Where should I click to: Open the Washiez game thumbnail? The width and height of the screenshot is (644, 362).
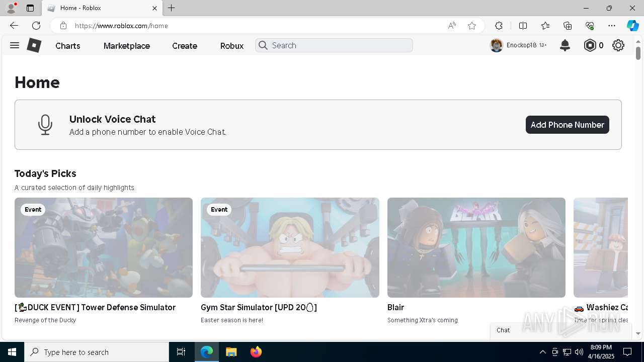(x=601, y=247)
